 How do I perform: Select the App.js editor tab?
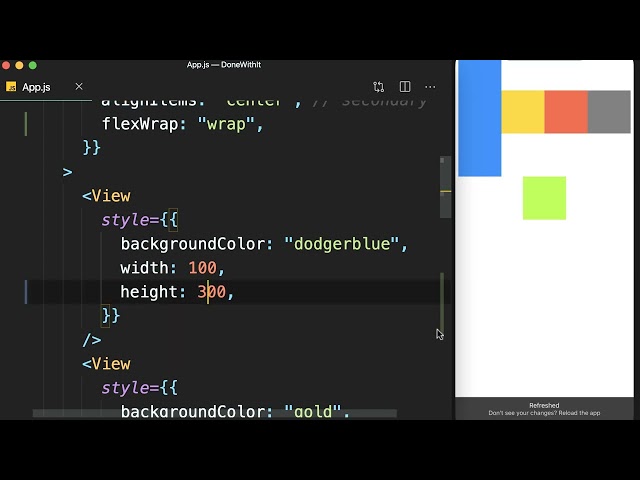[x=46, y=87]
